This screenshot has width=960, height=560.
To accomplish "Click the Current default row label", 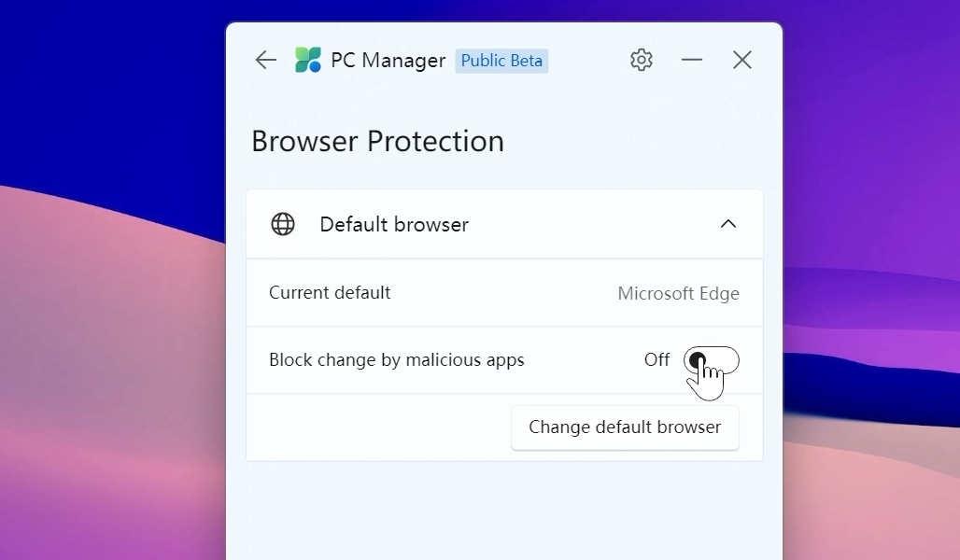I will 329,292.
